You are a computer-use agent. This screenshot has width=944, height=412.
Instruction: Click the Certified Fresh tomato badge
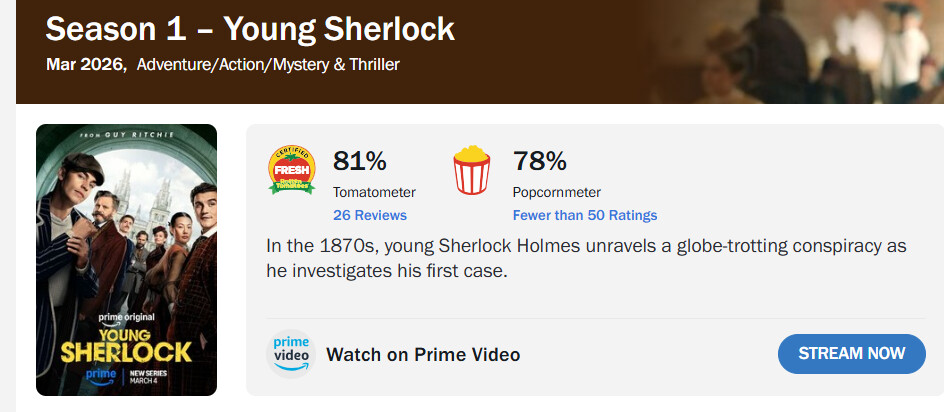pos(292,170)
